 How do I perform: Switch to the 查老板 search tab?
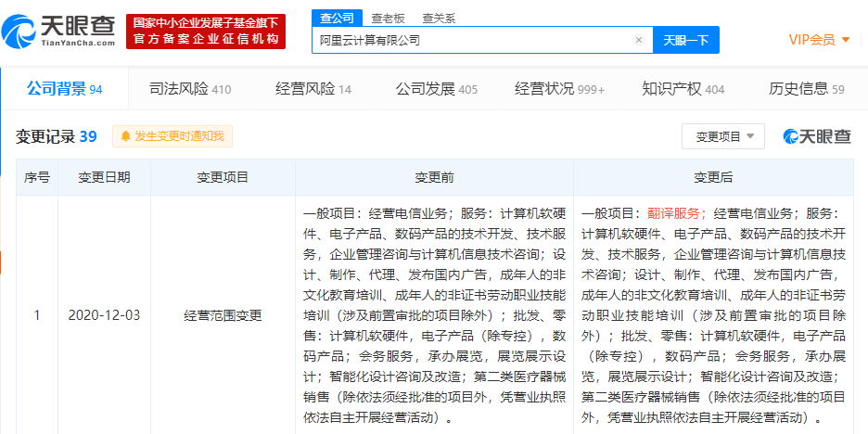pyautogui.click(x=388, y=19)
